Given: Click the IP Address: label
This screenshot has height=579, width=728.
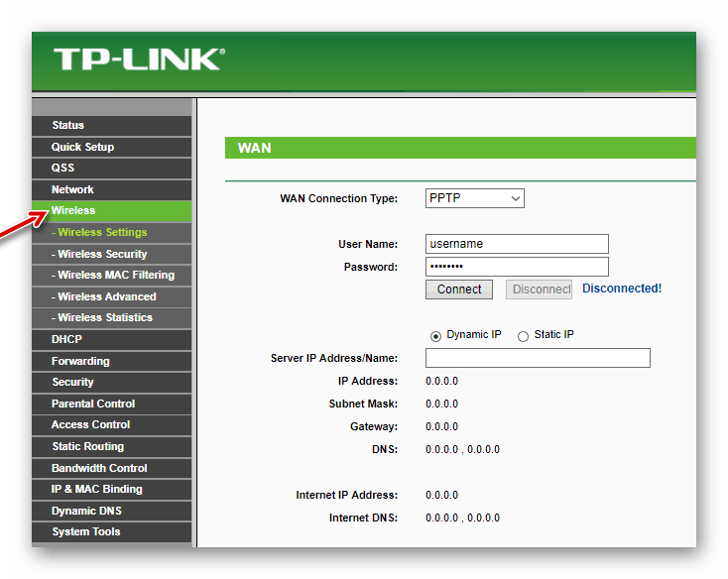Looking at the screenshot, I should pyautogui.click(x=368, y=382).
